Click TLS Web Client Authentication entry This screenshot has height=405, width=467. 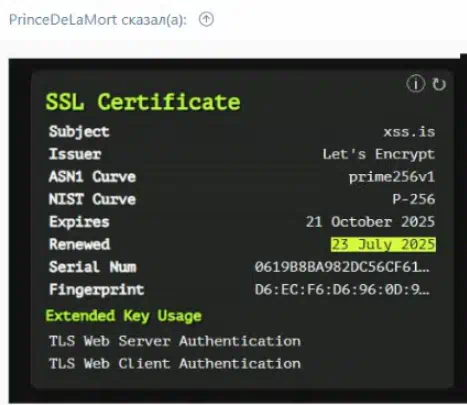175,363
